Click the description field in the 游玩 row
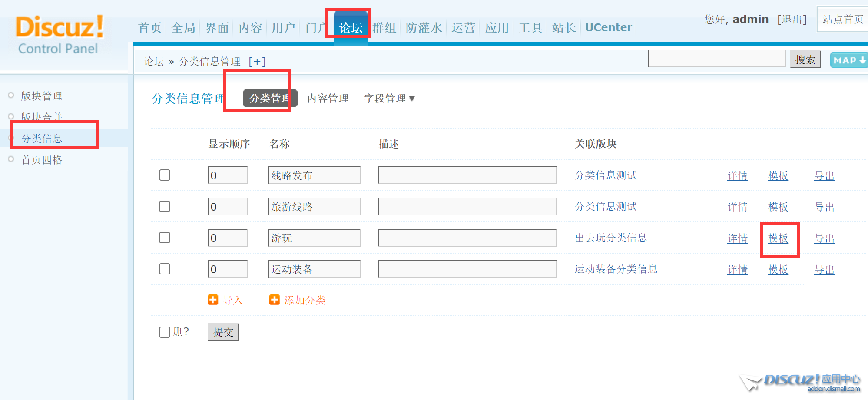The height and width of the screenshot is (400, 868). click(x=467, y=238)
